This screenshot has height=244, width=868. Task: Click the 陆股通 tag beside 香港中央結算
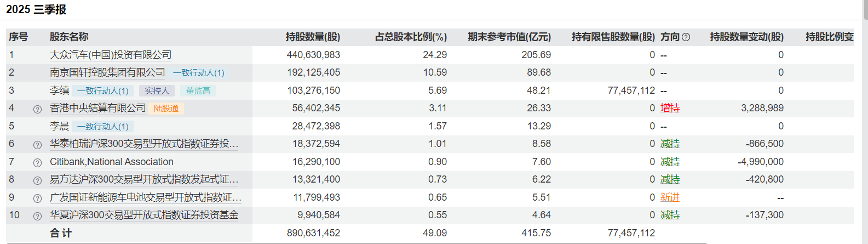(x=166, y=109)
